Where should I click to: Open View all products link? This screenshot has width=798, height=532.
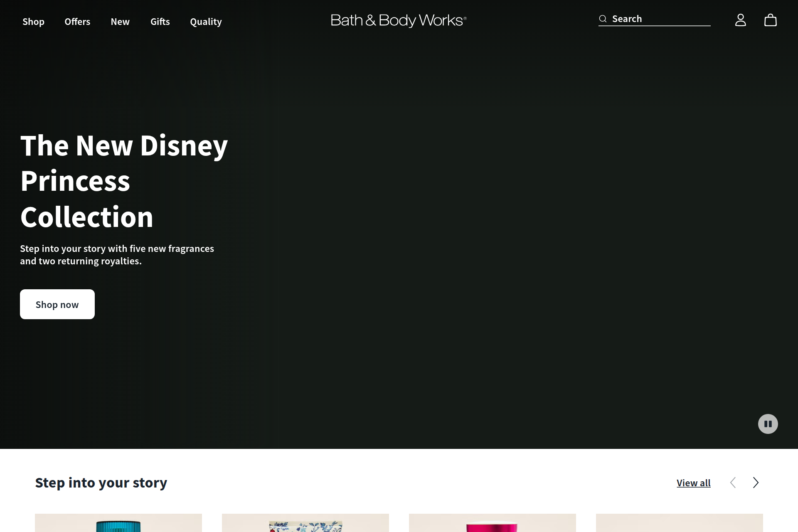[x=693, y=483]
